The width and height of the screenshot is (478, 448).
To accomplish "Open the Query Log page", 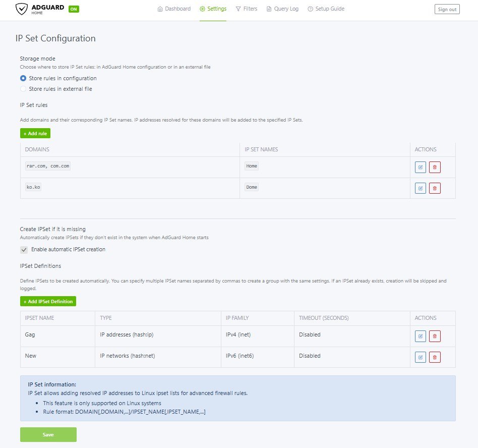I will (282, 9).
